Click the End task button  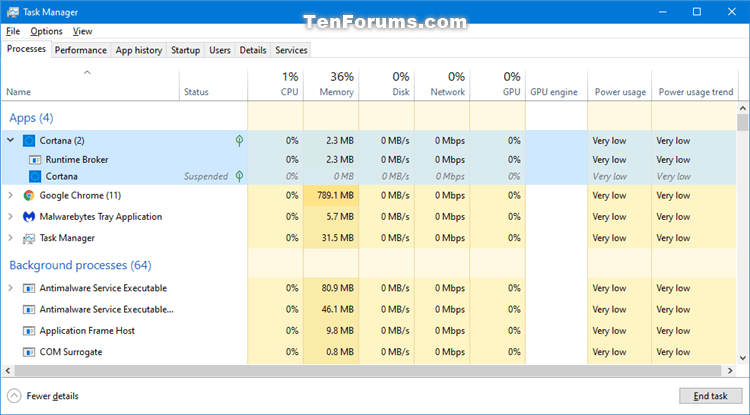(710, 396)
